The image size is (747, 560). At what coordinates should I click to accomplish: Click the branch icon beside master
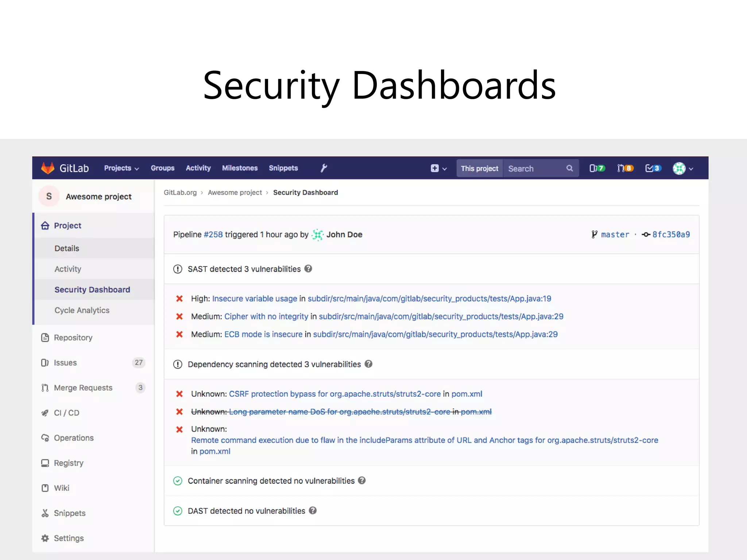(595, 234)
